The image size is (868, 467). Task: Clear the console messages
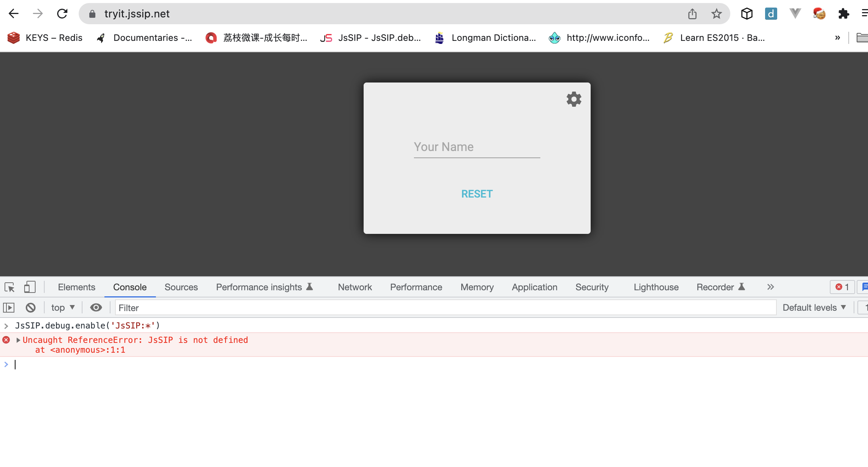point(30,307)
